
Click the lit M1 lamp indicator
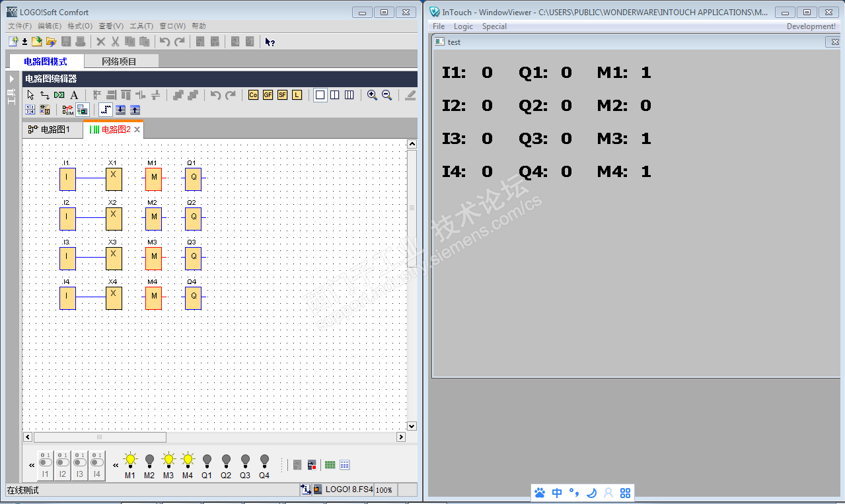[x=130, y=460]
